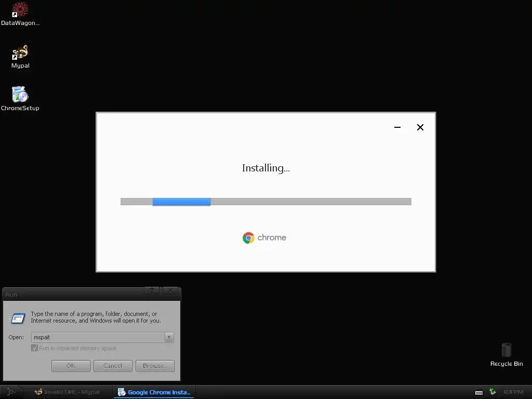Launch the Mypal browser desktop icon

[20, 56]
